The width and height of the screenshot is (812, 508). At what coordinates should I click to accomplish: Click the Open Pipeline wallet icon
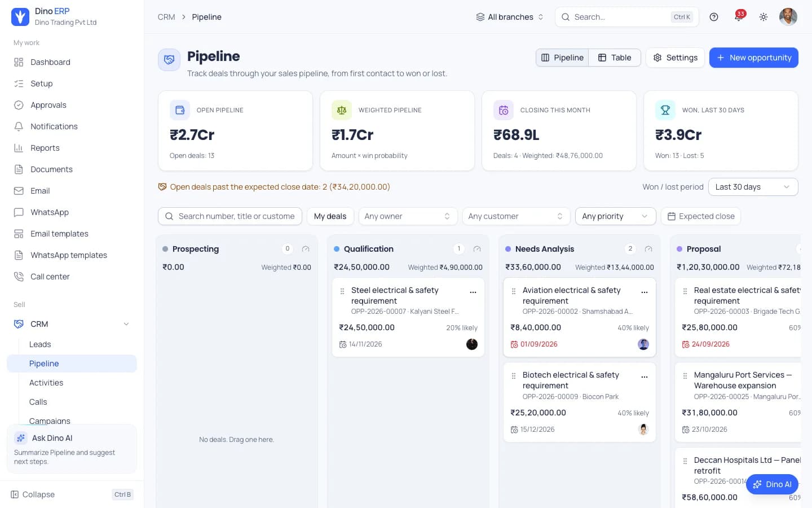[x=180, y=110]
